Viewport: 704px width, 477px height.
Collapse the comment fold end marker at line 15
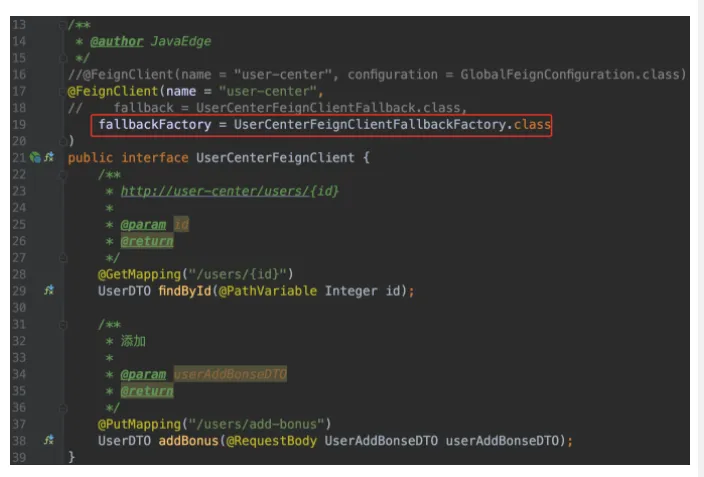[63, 58]
